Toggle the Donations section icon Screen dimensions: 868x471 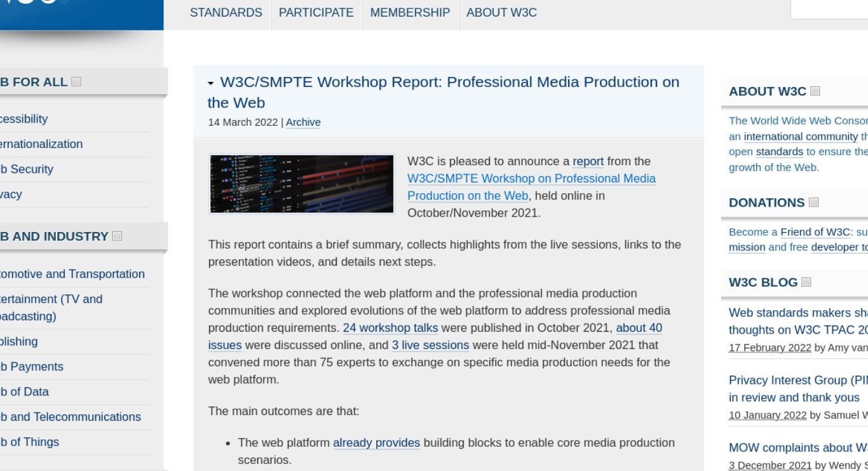click(x=813, y=202)
